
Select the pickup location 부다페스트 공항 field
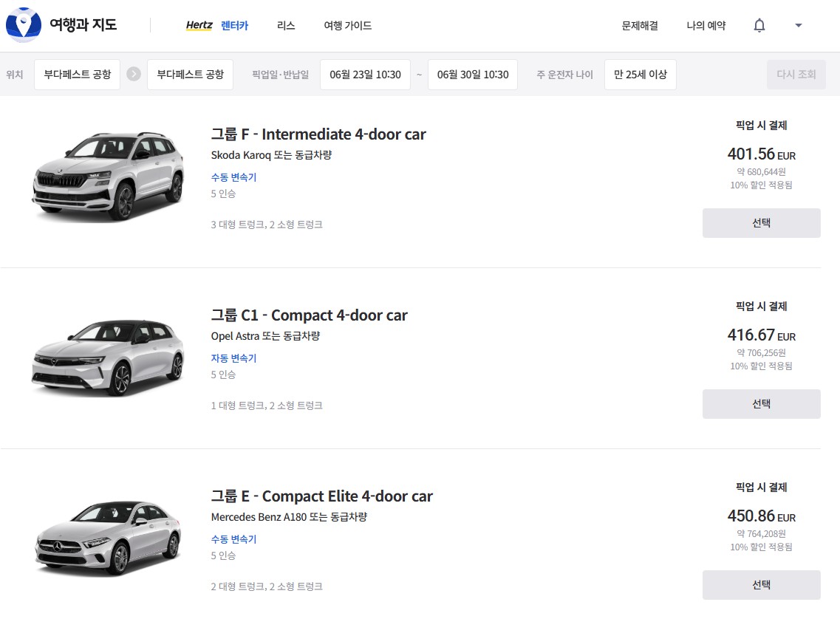(77, 75)
